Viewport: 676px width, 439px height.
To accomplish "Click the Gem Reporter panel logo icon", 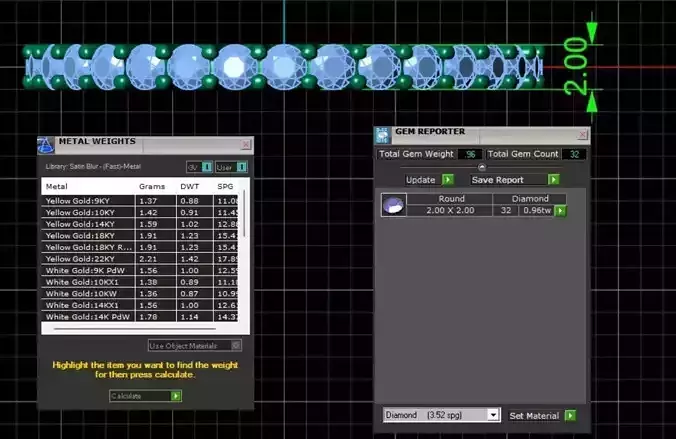I will point(382,135).
